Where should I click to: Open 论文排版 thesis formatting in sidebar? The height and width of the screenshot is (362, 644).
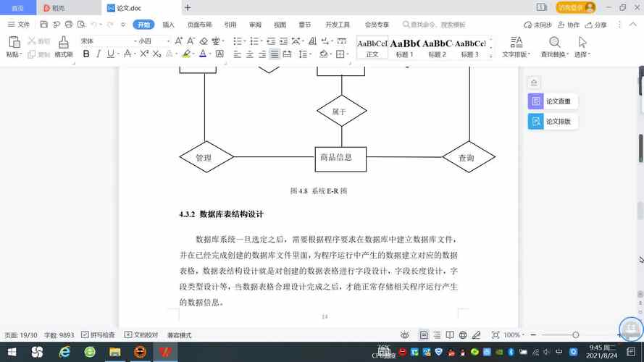[x=553, y=122]
